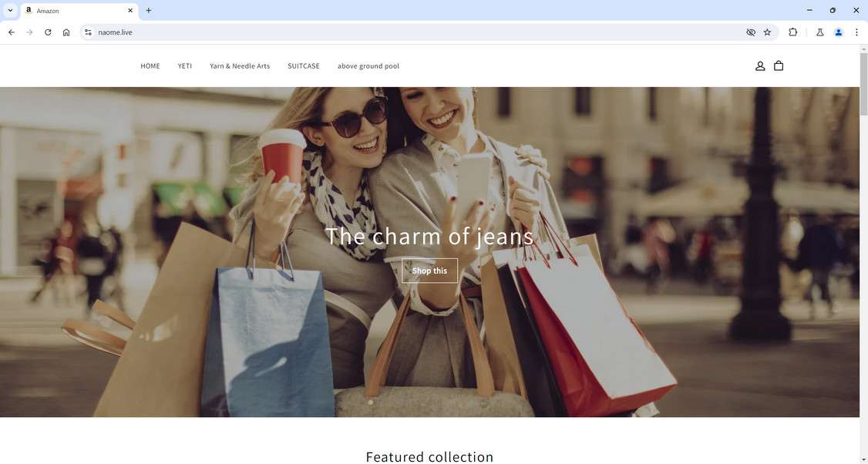Open a new browser tab
This screenshot has width=868, height=464.
click(148, 11)
